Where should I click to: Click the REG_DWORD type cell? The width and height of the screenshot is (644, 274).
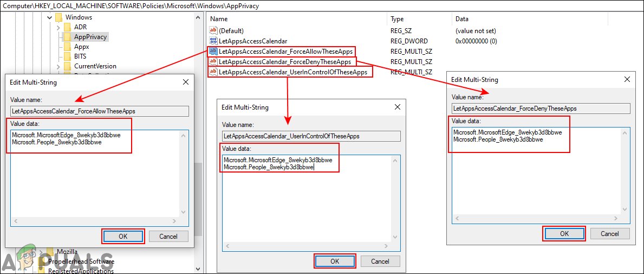pyautogui.click(x=409, y=41)
